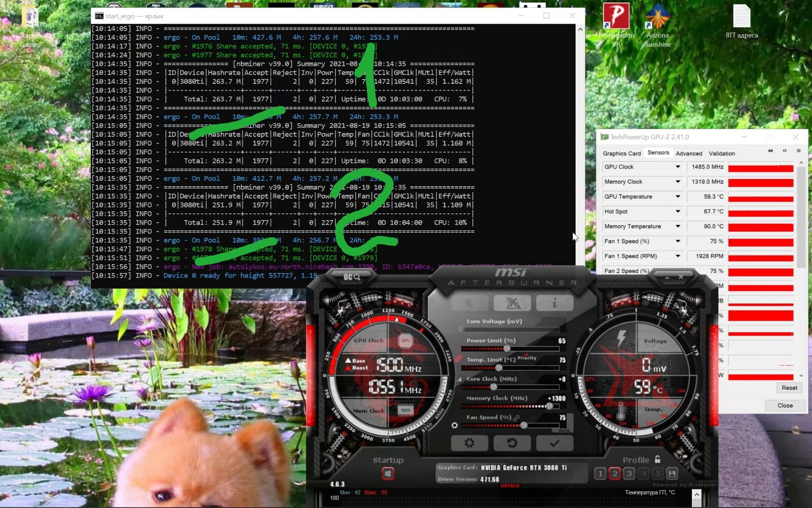Image resolution: width=812 pixels, height=508 pixels.
Task: Open the core clock curve editor (bars icon)
Action: click(x=459, y=379)
